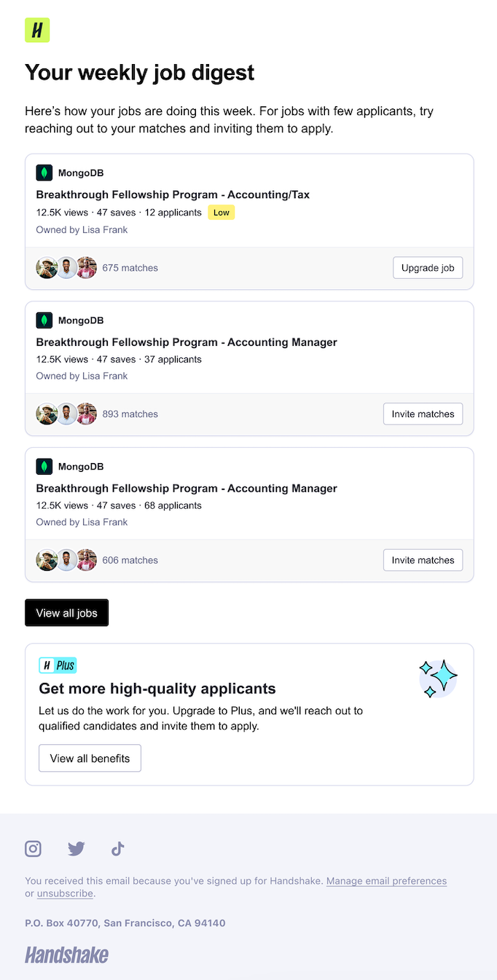Open Manage email preferences
This screenshot has width=497, height=980.
click(x=386, y=880)
